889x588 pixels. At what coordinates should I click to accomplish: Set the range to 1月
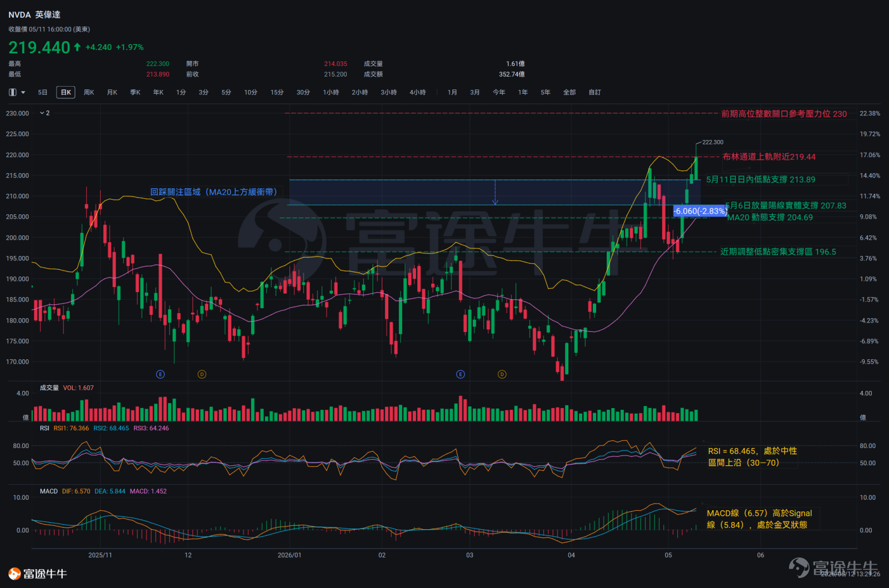[x=452, y=92]
